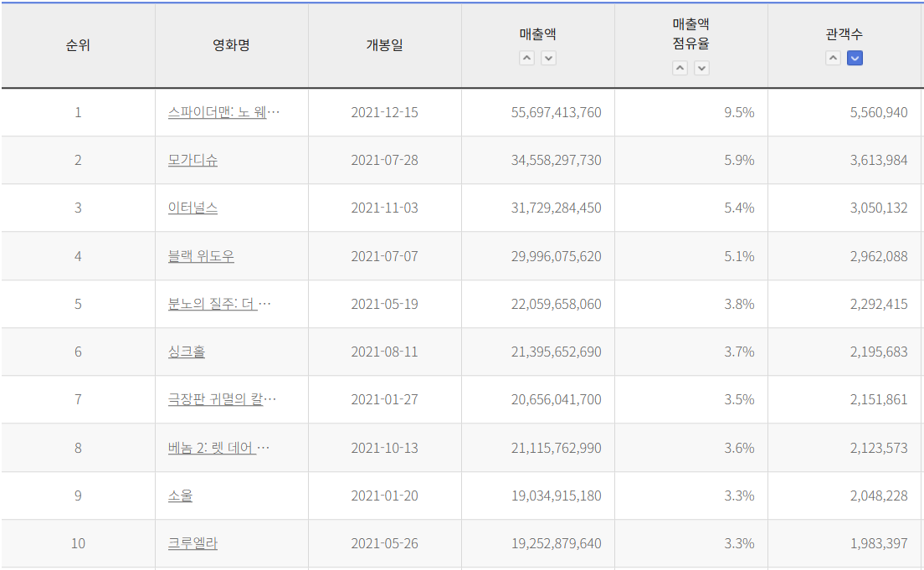Image resolution: width=924 pixels, height=570 pixels.
Task: Click descending arrow under 매출액 점유율
Action: 701,68
